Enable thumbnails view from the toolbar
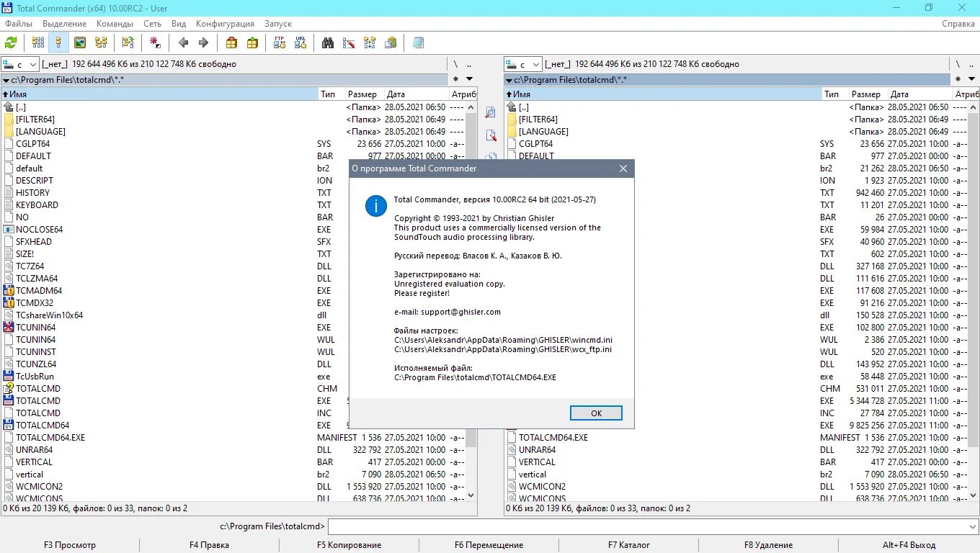Screen dimensions: 980x553 80,42
